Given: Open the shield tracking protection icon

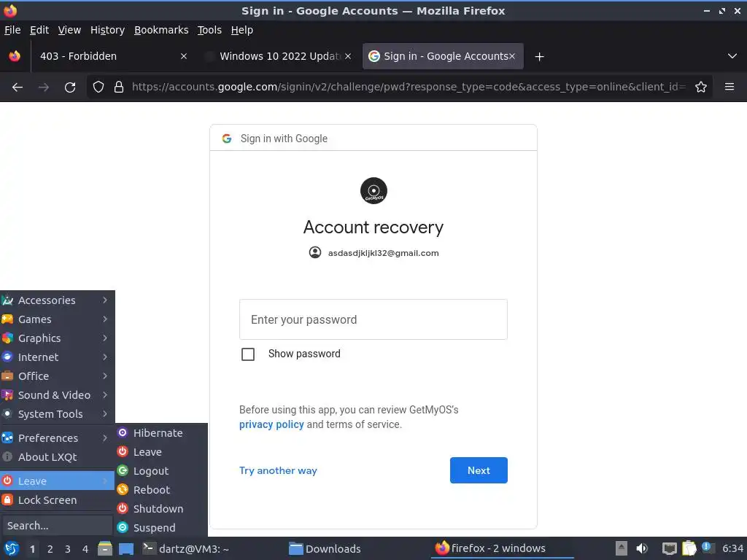Looking at the screenshot, I should point(98,87).
